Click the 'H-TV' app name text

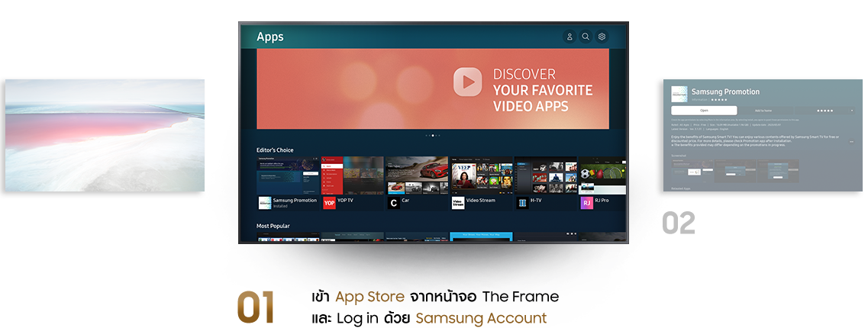pyautogui.click(x=537, y=200)
